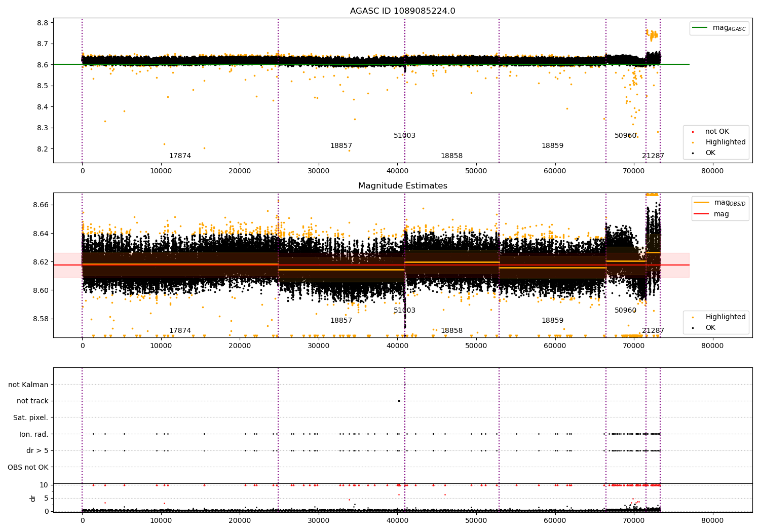The image size is (760, 532).
Task: Click the 8.2 y-axis tick label
Action: point(43,149)
